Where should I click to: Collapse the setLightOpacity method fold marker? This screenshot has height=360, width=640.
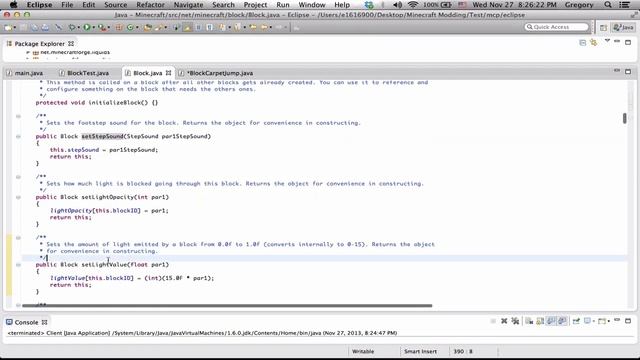(18, 197)
